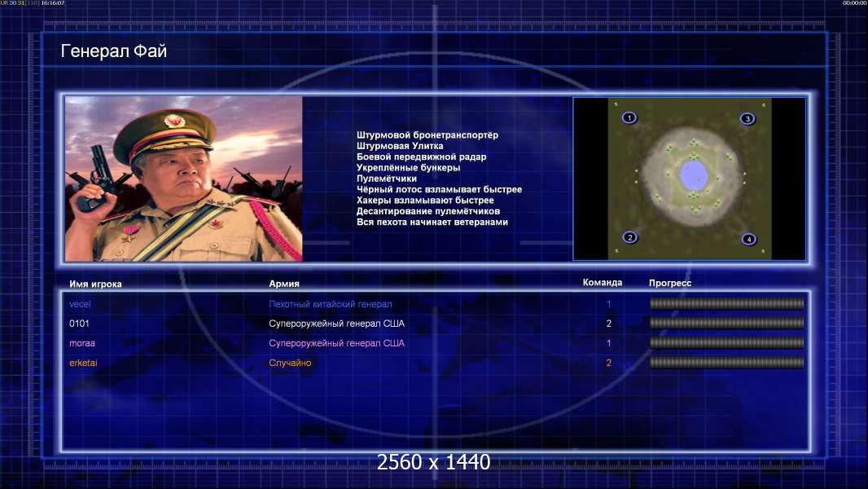Image resolution: width=868 pixels, height=489 pixels.
Task: Click the 'Генерал Фай' title text
Action: tap(113, 51)
